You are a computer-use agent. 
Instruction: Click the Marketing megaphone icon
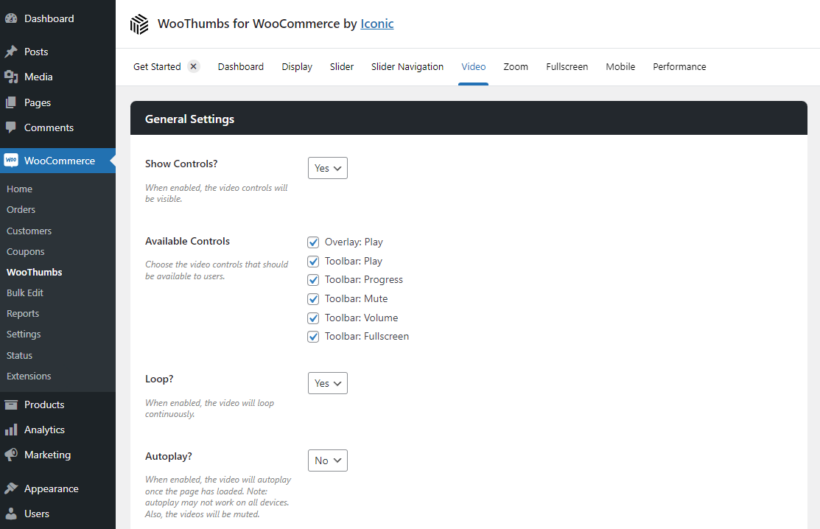point(11,455)
